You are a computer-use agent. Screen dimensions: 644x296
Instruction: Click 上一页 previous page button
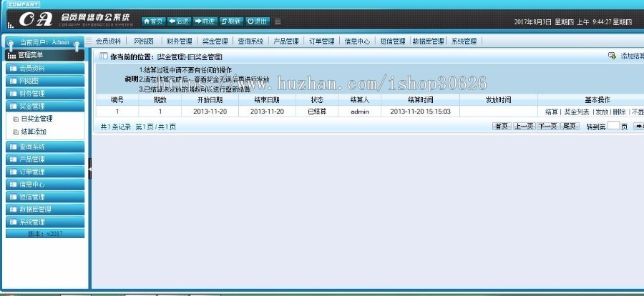[x=524, y=127]
